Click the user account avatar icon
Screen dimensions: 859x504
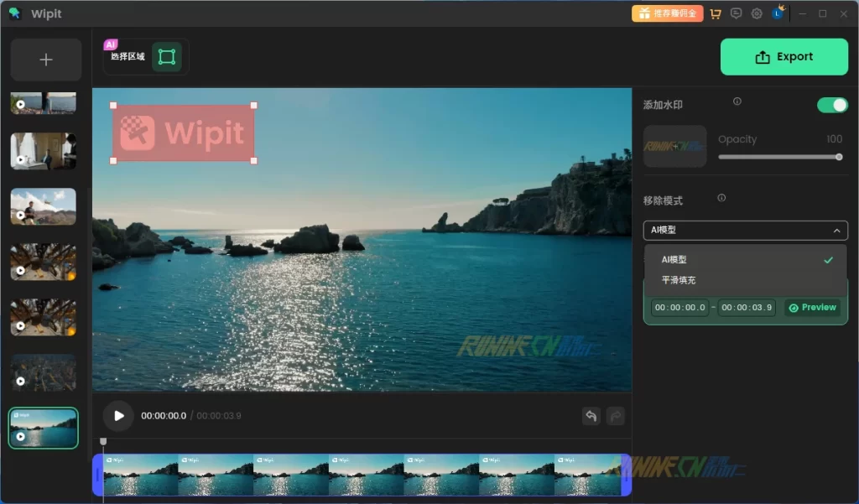point(778,13)
